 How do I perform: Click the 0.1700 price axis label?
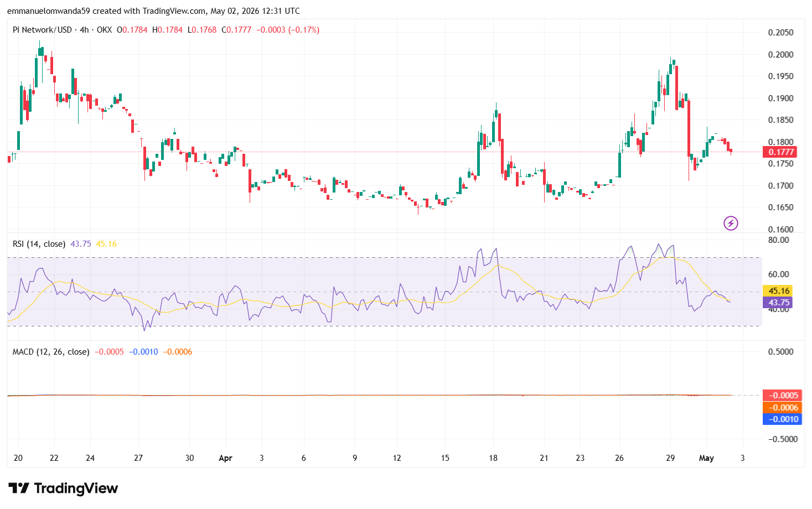[x=780, y=186]
